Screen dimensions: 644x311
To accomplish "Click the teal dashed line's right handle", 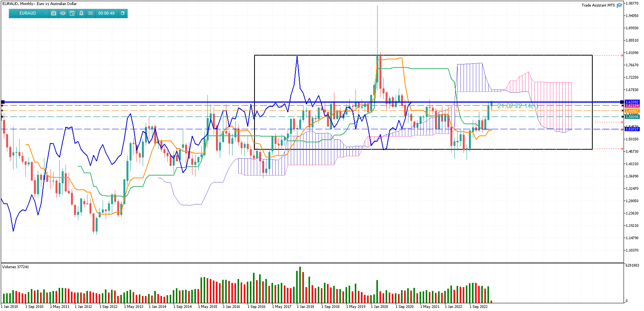I will [x=622, y=117].
